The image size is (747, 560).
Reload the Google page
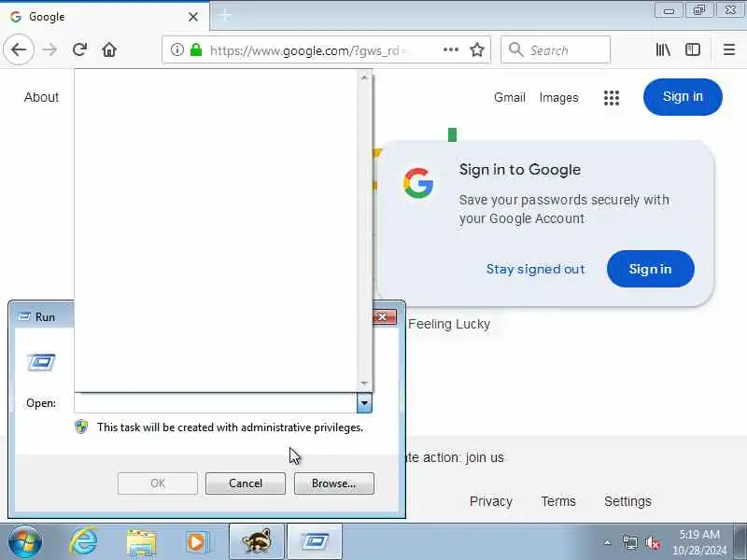(79, 49)
